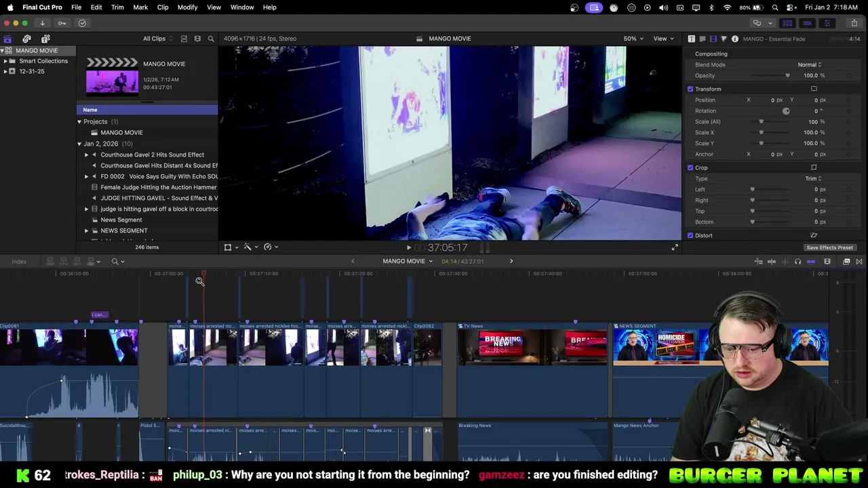Open the viewer zoom 50% dropdown
868x488 pixels.
634,39
